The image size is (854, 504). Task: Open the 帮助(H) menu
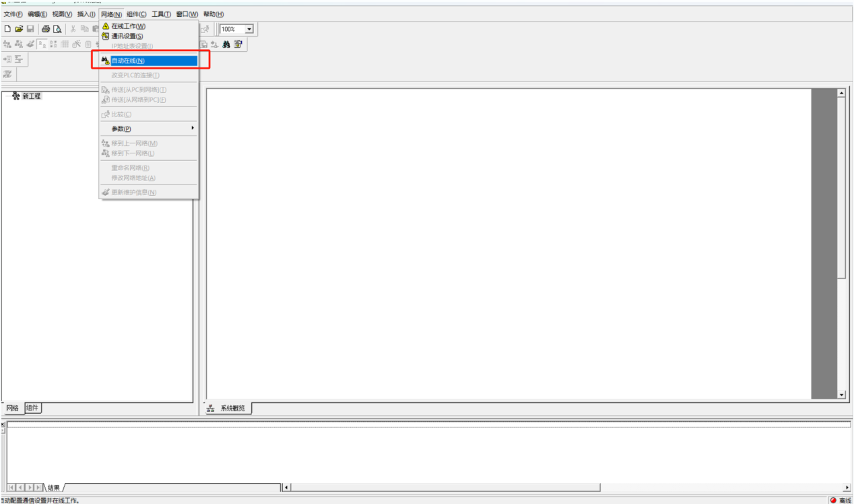213,14
